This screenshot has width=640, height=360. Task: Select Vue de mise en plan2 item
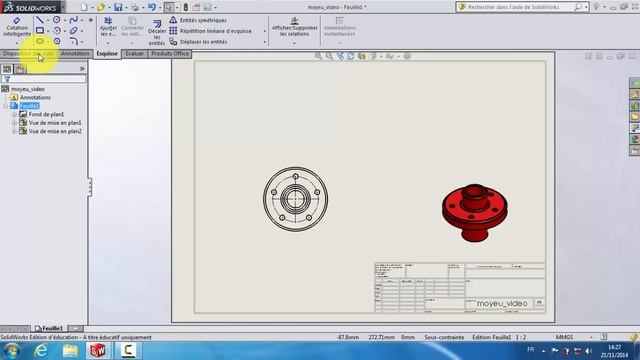pos(51,131)
